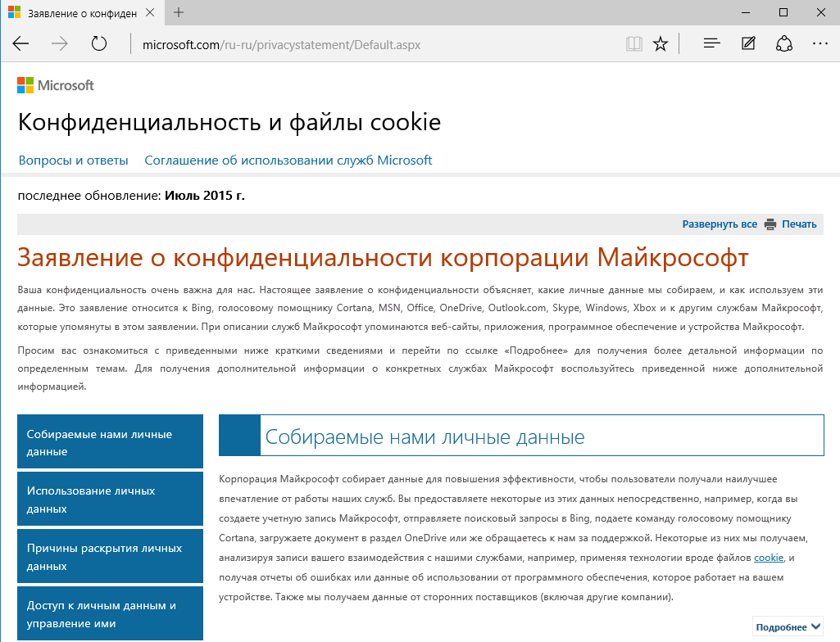The height and width of the screenshot is (642, 840).
Task: Open Вопросы и ответы link
Action: tap(74, 160)
